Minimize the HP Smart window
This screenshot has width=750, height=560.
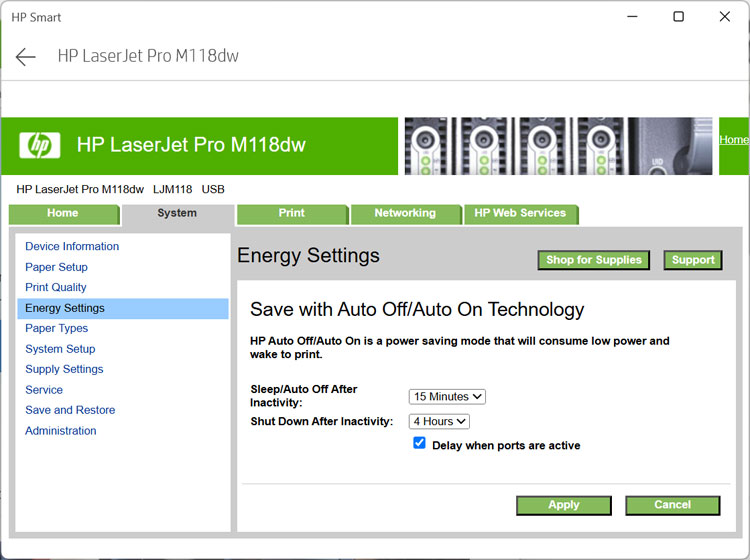pos(632,17)
